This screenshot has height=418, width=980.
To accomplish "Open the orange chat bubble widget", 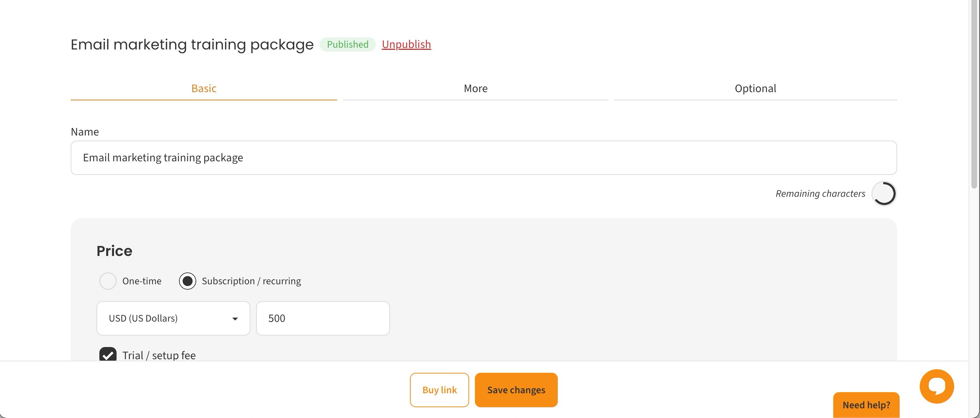I will [x=936, y=386].
